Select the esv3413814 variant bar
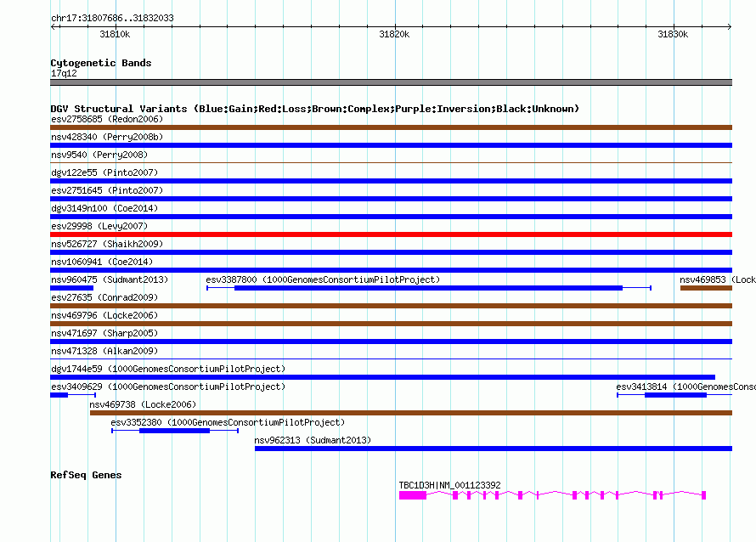The height and width of the screenshot is (542, 756). [x=675, y=395]
